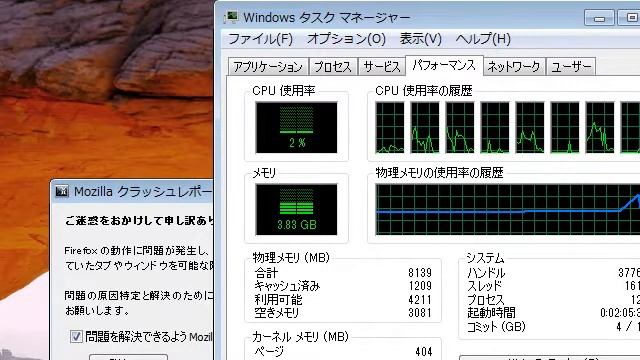640x360 pixels.
Task: Click the 合計 value 8139
Action: pos(420,273)
